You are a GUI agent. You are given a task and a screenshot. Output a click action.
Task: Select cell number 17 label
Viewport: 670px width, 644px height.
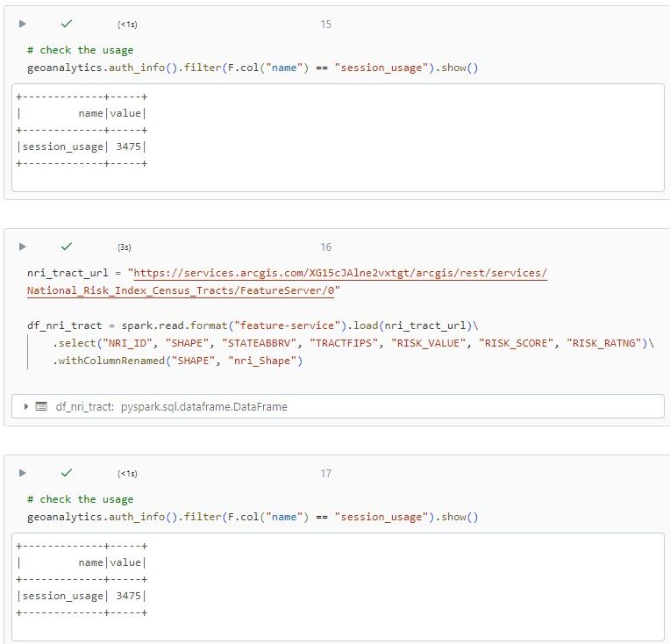[x=325, y=474]
